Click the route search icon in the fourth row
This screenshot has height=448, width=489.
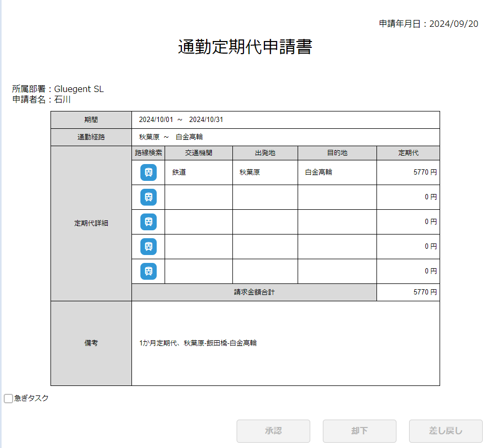click(x=148, y=246)
